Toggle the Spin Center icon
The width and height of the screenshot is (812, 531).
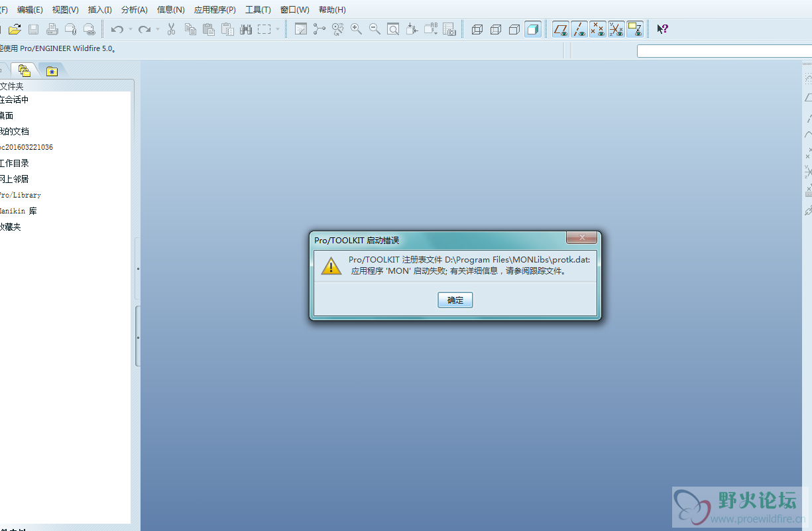click(319, 29)
